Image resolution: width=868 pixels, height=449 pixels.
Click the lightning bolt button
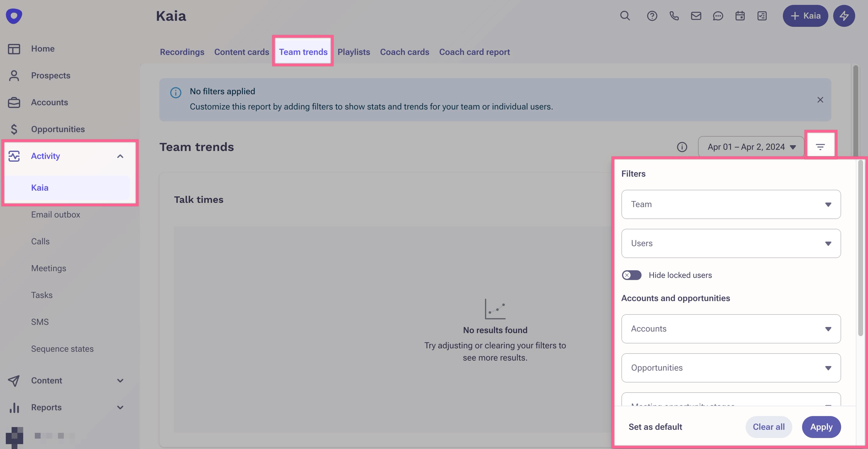(844, 16)
